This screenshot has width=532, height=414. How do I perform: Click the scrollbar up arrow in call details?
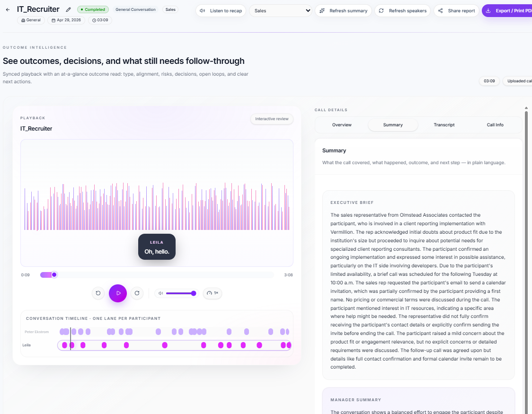coord(526,108)
